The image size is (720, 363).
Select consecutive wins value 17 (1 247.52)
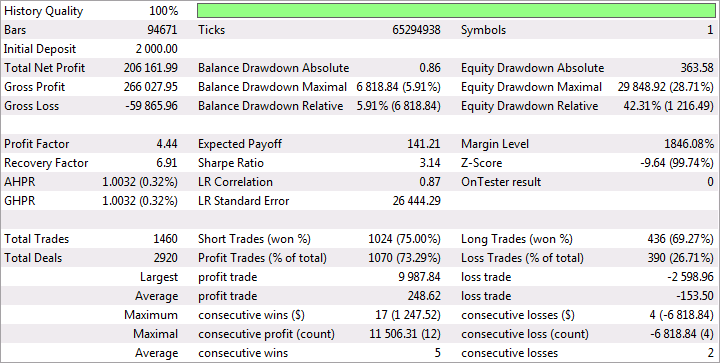408,315
